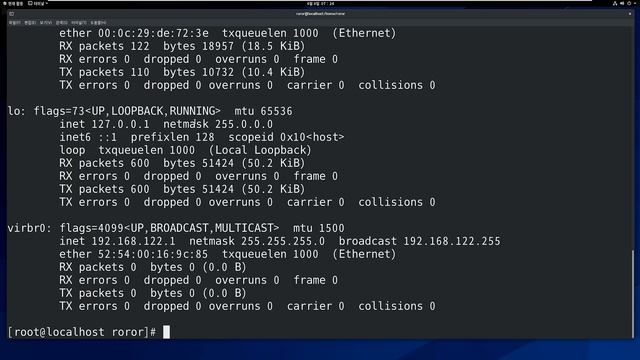The height and width of the screenshot is (360, 640).
Task: Click 'RX packets 0' under virbr0
Action: 98,267
